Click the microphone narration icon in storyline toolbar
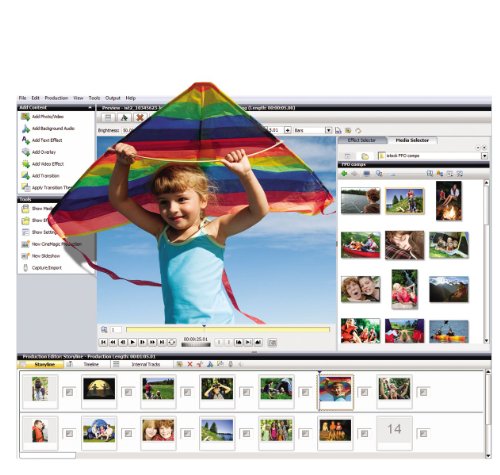 pyautogui.click(x=230, y=364)
